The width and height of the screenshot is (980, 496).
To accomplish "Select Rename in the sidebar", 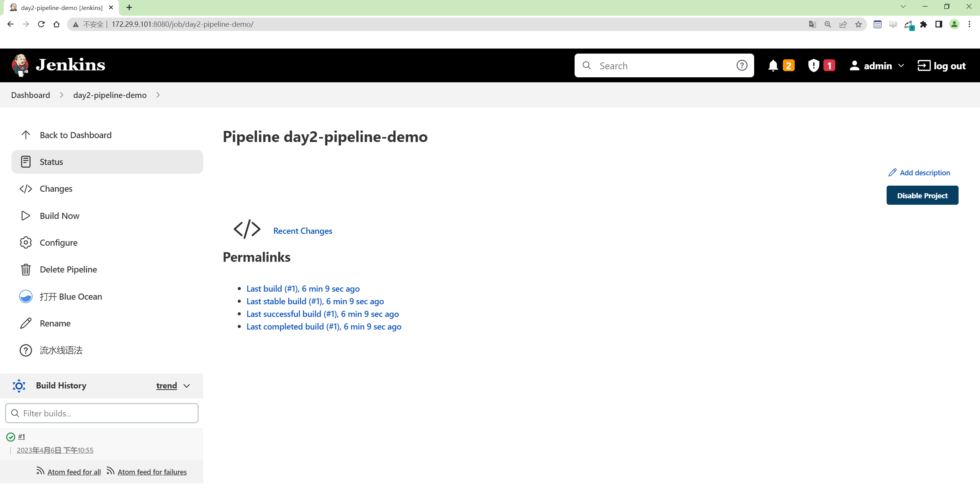I will [x=107, y=323].
